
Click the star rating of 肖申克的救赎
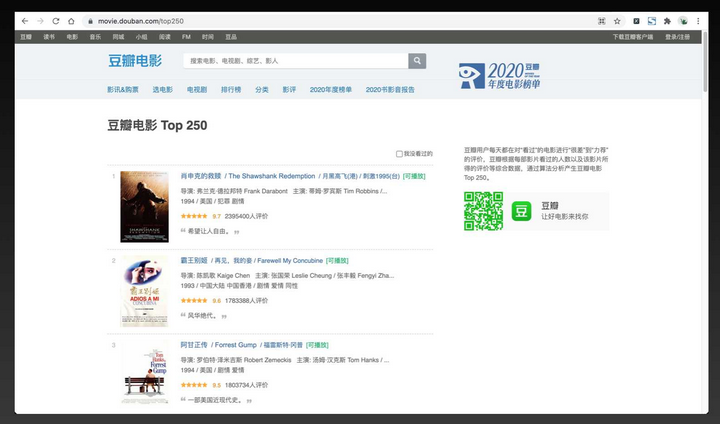[x=194, y=216]
